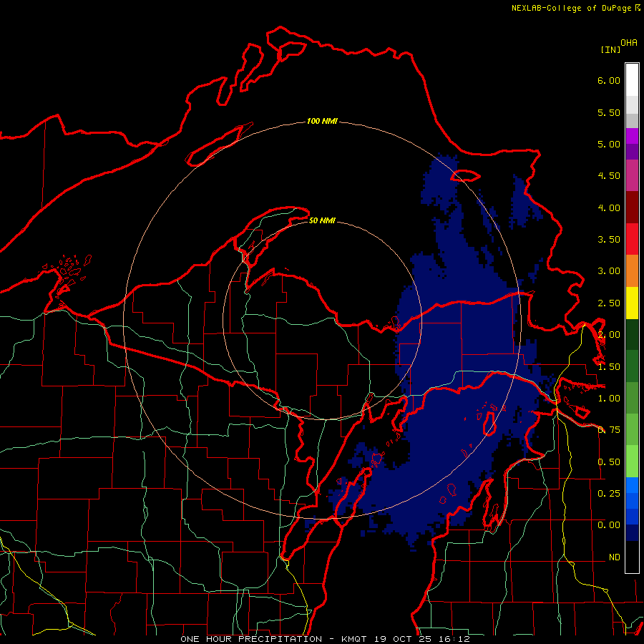Select the dark red legend swatch
This screenshot has height=644, width=644.
click(632, 208)
